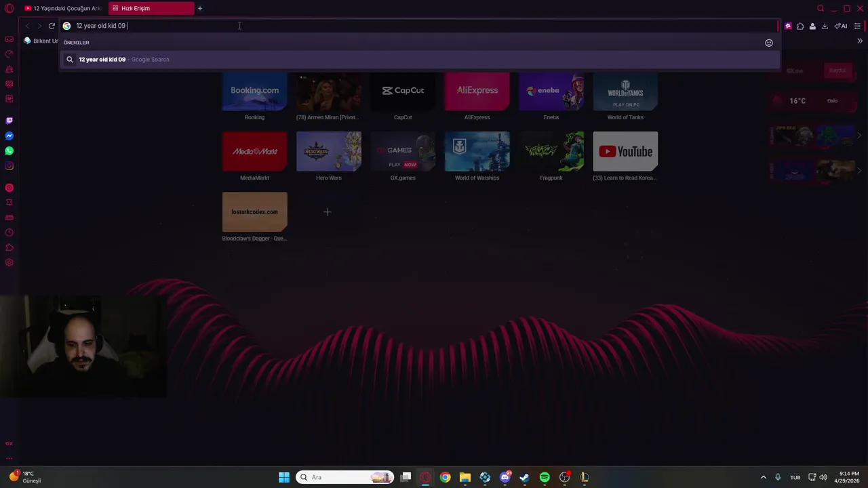Open Google Chrome from the taskbar
868x488 pixels.
[x=445, y=477]
